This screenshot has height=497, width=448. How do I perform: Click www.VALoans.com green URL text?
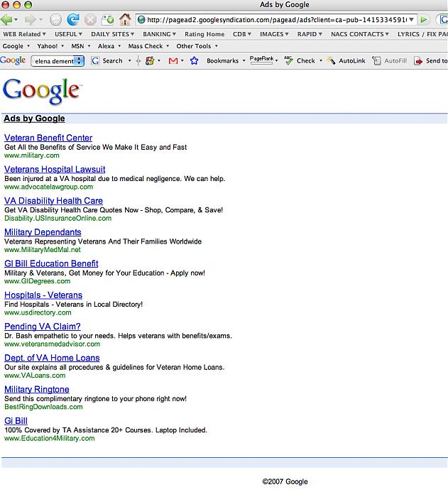click(35, 376)
